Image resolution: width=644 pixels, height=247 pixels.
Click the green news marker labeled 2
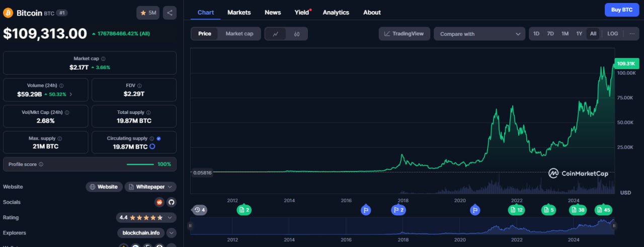244,210
